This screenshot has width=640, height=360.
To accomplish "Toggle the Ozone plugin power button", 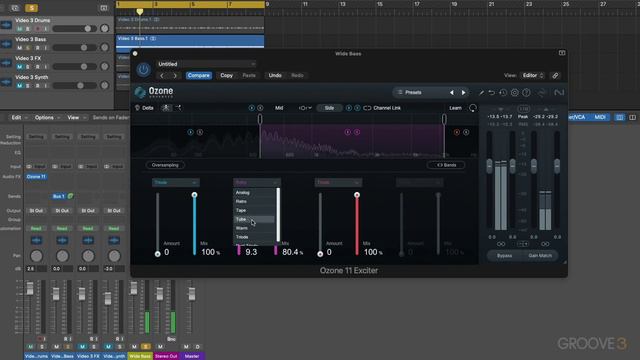I will coord(143,70).
